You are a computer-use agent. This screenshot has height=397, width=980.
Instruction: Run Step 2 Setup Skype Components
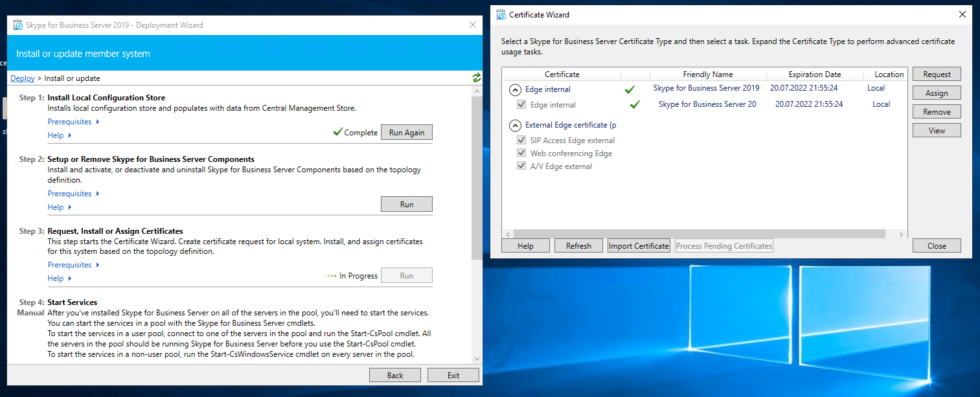[406, 204]
